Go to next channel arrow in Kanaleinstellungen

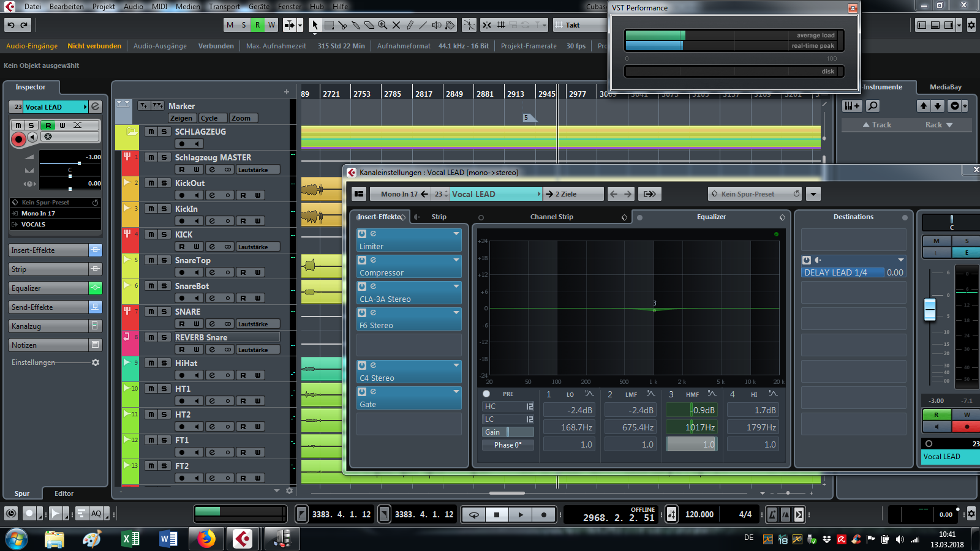click(628, 194)
